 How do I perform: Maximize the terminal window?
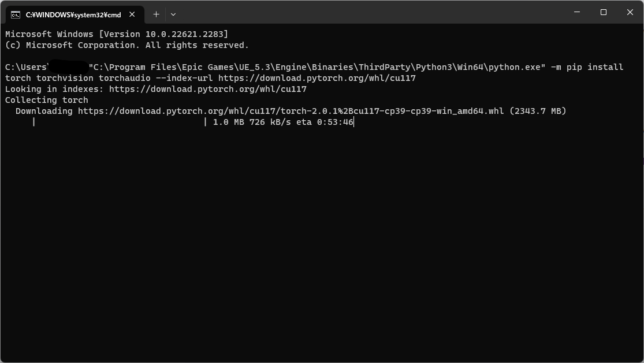click(603, 12)
